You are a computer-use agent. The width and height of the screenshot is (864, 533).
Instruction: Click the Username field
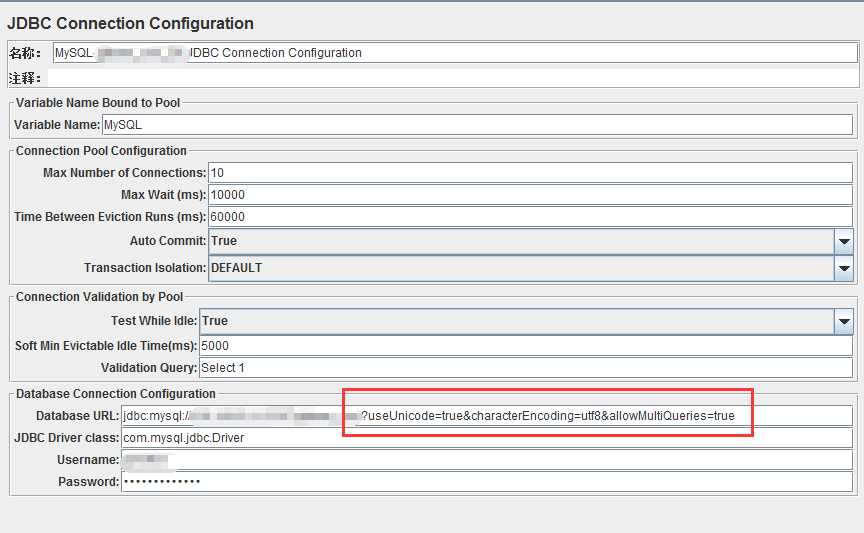pos(487,460)
